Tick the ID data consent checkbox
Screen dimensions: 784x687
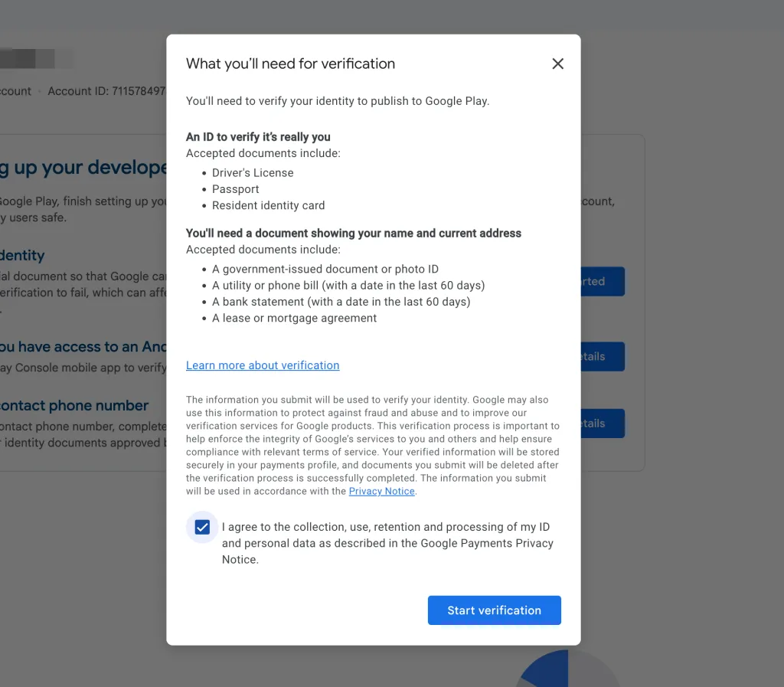tap(202, 527)
